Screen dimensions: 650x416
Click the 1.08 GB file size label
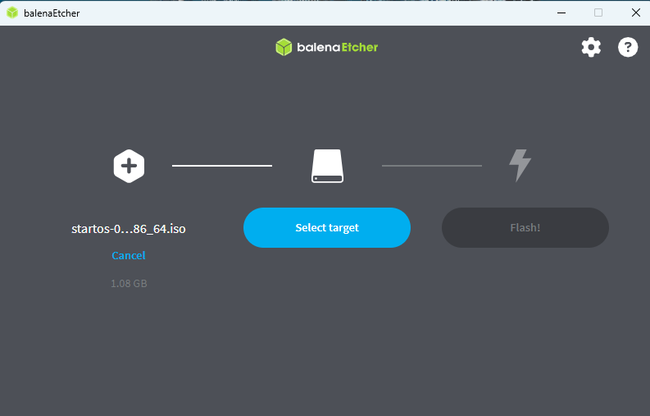click(x=128, y=283)
